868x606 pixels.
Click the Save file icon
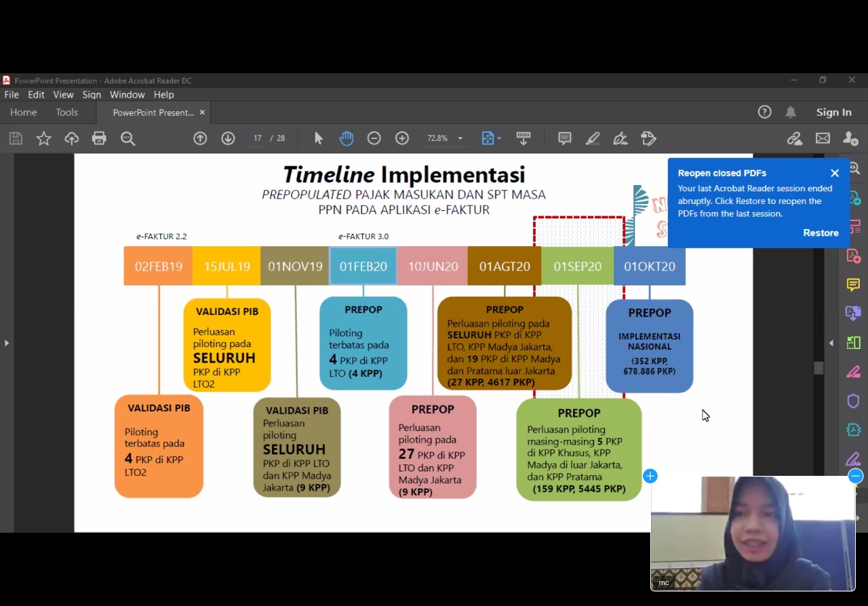16,138
